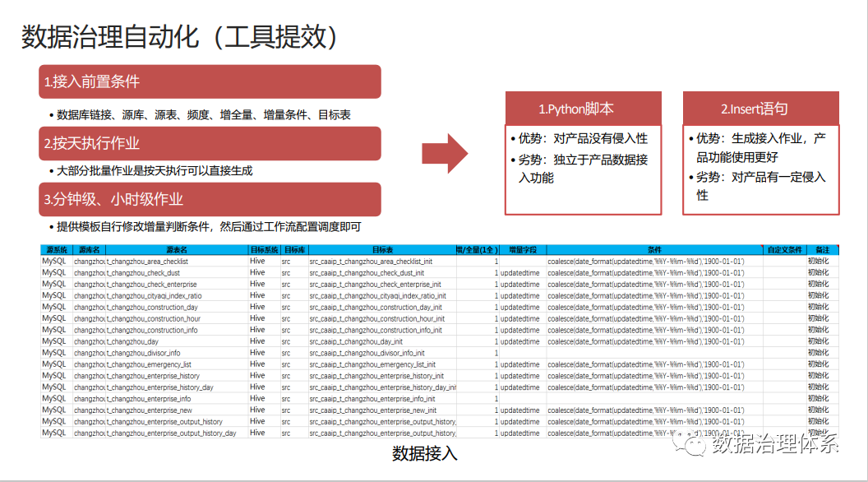Click the 源系统 column header

[57, 250]
